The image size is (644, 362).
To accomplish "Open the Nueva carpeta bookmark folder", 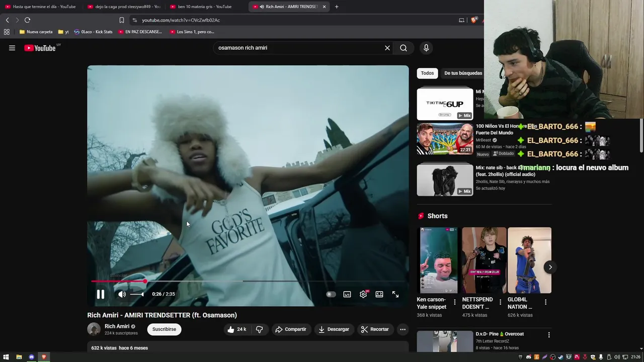I will [x=36, y=32].
